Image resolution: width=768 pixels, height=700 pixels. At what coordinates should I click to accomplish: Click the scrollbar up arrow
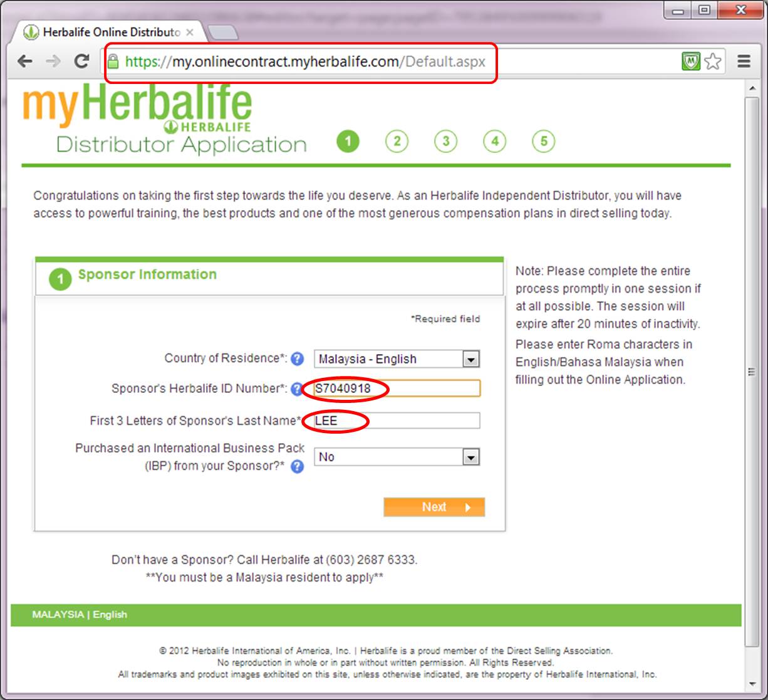tap(752, 89)
